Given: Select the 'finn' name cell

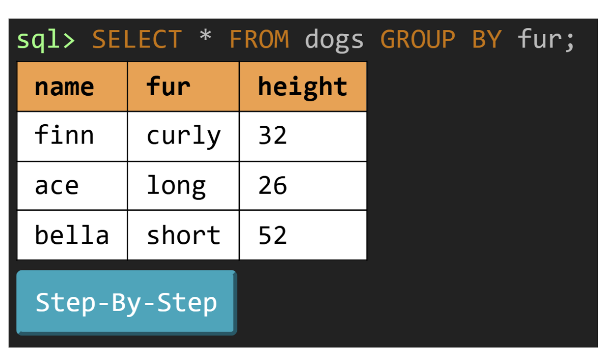Looking at the screenshot, I should point(64,136).
